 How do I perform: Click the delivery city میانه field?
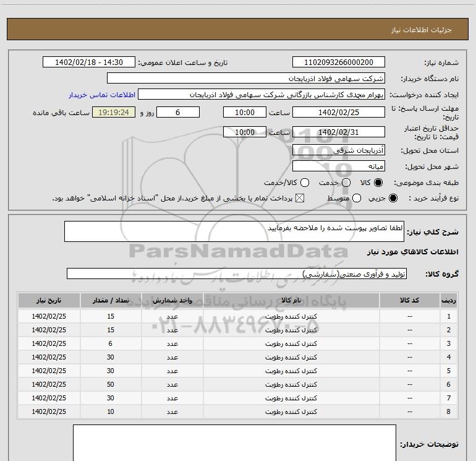click(x=339, y=166)
